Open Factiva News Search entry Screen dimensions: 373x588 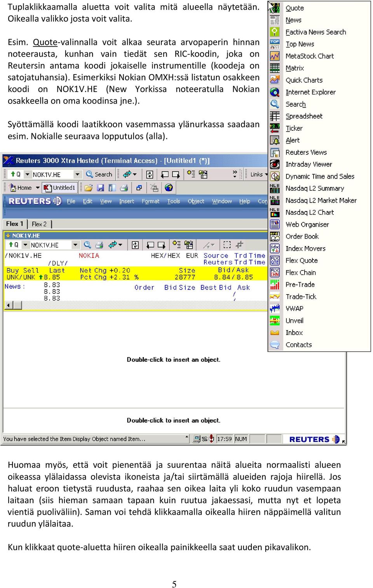click(x=315, y=32)
